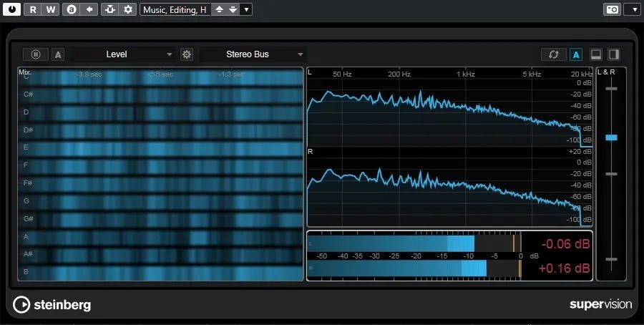
Task: Click the reset values circular arrows icon
Action: tap(554, 54)
